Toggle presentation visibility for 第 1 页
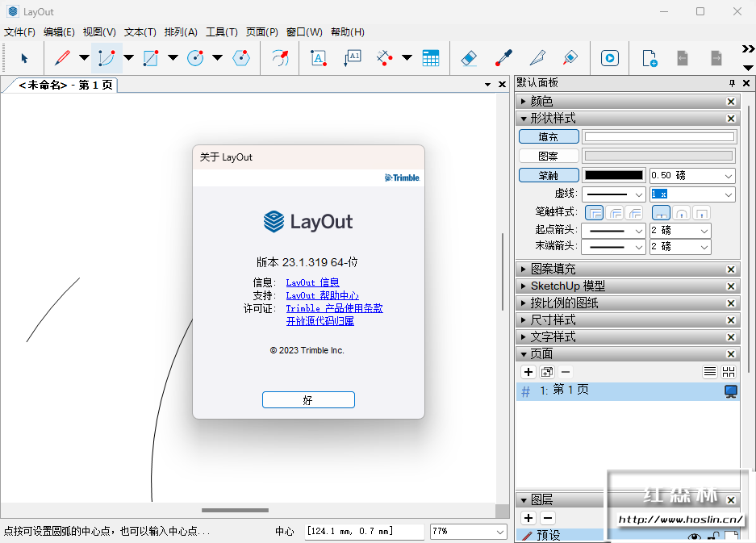Viewport: 756px width, 543px height. tap(730, 391)
